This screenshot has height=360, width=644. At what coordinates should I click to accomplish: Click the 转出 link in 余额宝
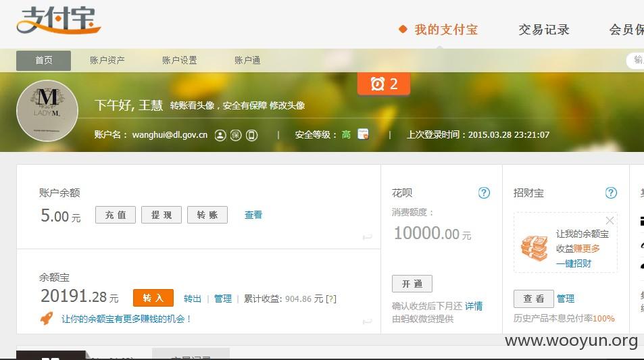[x=192, y=299]
